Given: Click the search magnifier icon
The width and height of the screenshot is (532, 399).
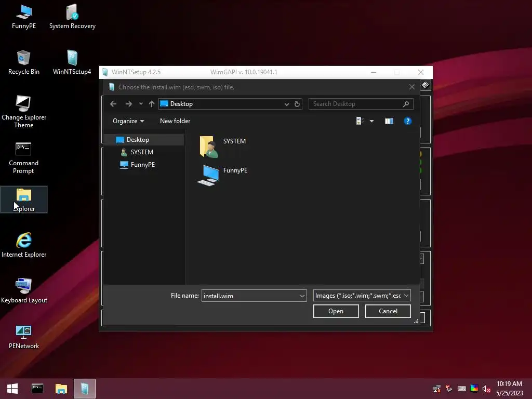Looking at the screenshot, I should (x=406, y=104).
